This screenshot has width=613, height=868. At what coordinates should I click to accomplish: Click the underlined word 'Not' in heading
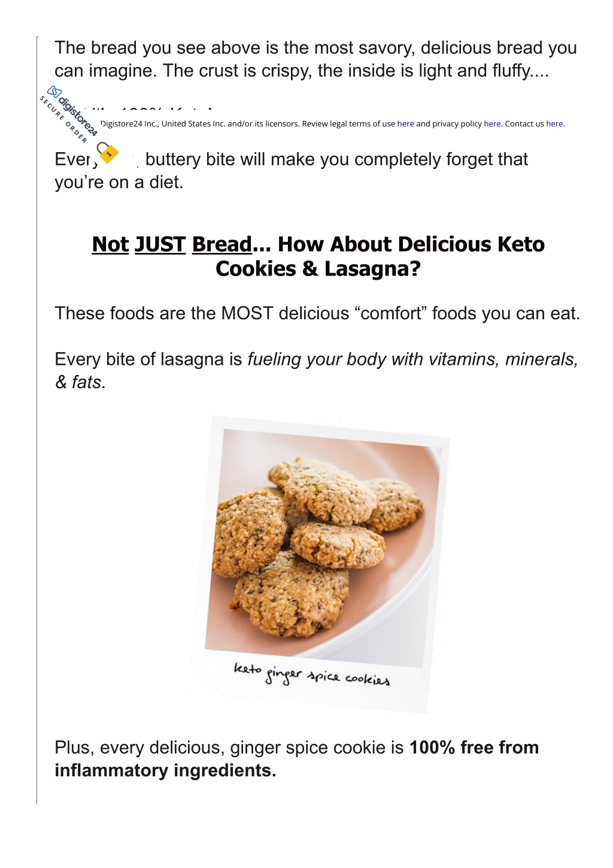[110, 244]
